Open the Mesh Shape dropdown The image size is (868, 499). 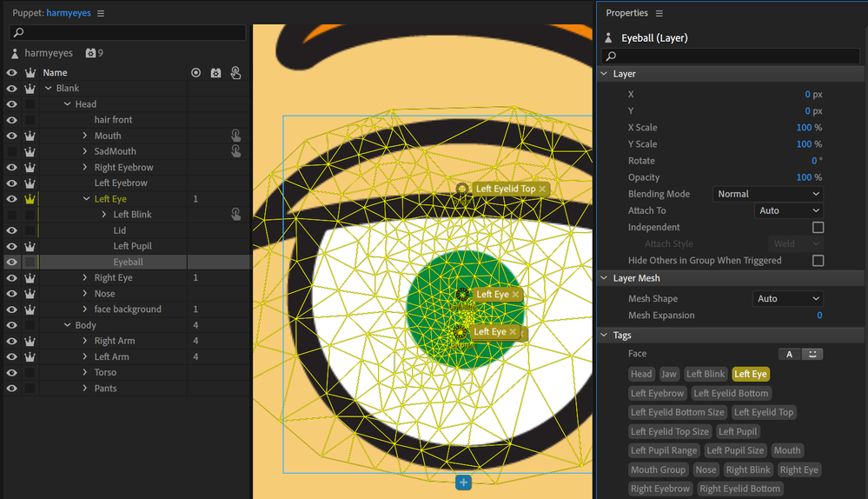pyautogui.click(x=786, y=298)
